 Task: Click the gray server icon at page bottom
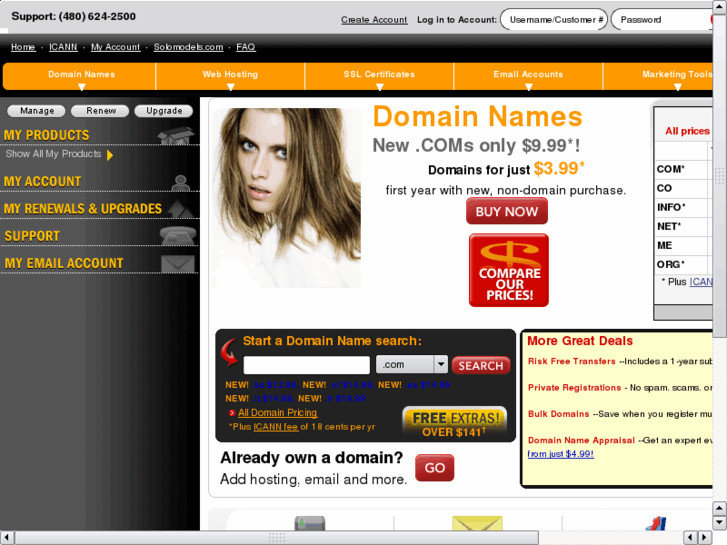310,523
